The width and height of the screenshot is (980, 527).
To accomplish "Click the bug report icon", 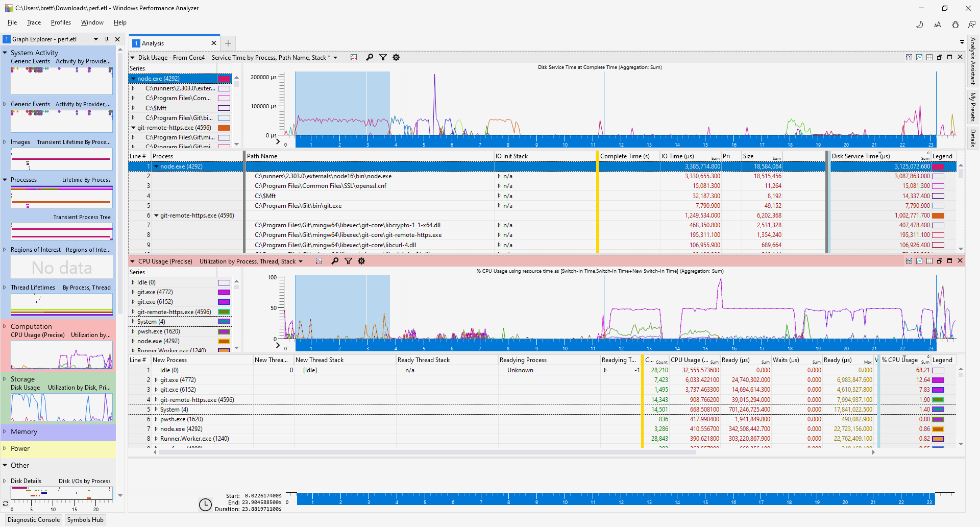I will (x=955, y=25).
